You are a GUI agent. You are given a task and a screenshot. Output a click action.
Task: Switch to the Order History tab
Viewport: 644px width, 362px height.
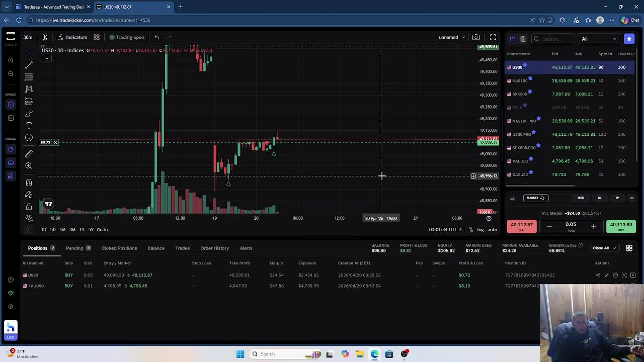pos(214,248)
